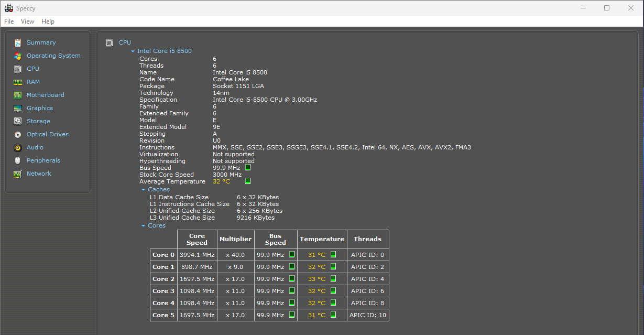The image size is (644, 335).
Task: Click the Optical Drives disc icon
Action: click(x=18, y=134)
